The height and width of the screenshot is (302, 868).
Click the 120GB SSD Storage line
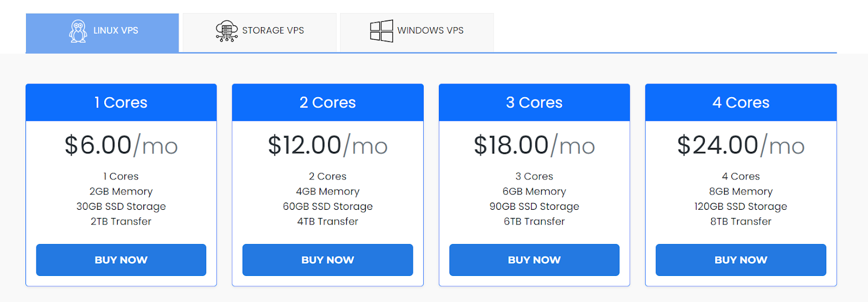coord(741,207)
